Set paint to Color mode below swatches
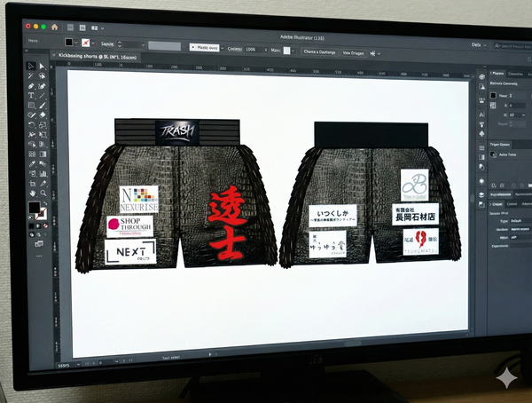The width and height of the screenshot is (532, 403). coord(31,226)
